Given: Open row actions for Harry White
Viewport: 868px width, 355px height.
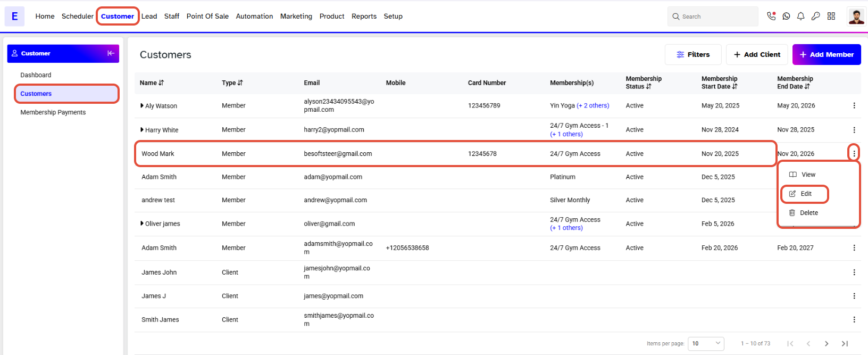Looking at the screenshot, I should pyautogui.click(x=854, y=130).
